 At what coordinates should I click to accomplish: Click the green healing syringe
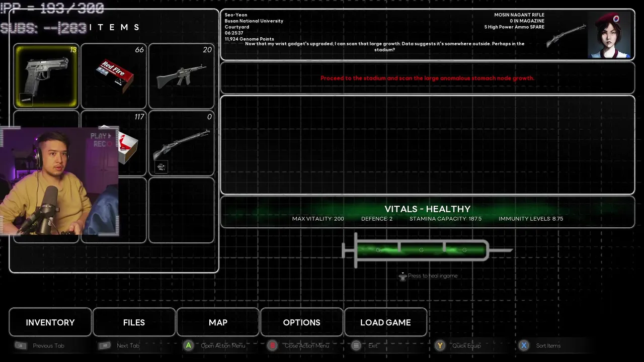[x=427, y=250]
